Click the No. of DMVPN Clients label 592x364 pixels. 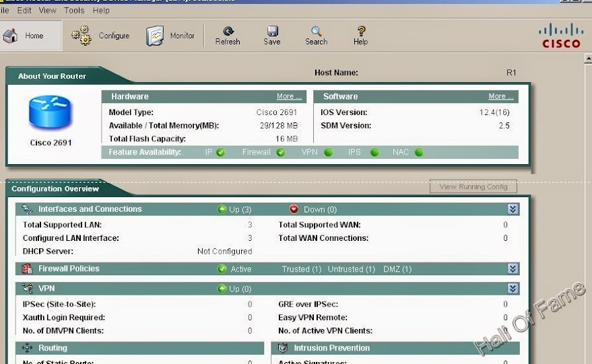63,330
